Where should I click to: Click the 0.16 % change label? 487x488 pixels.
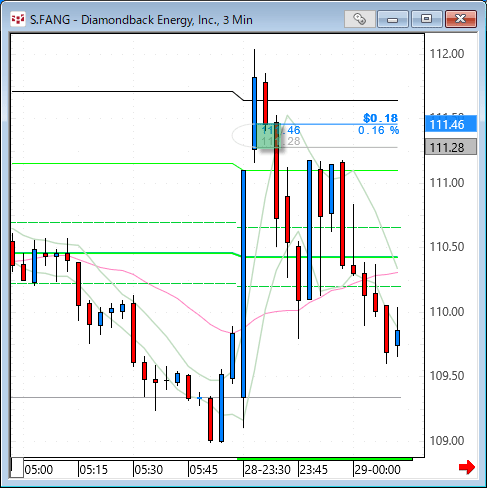(x=378, y=130)
